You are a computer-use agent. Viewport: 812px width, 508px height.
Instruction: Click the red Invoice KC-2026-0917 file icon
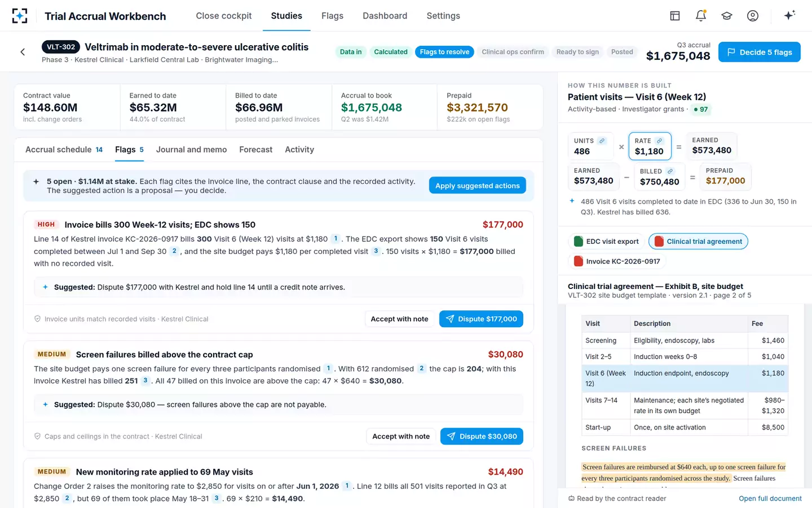pyautogui.click(x=578, y=261)
